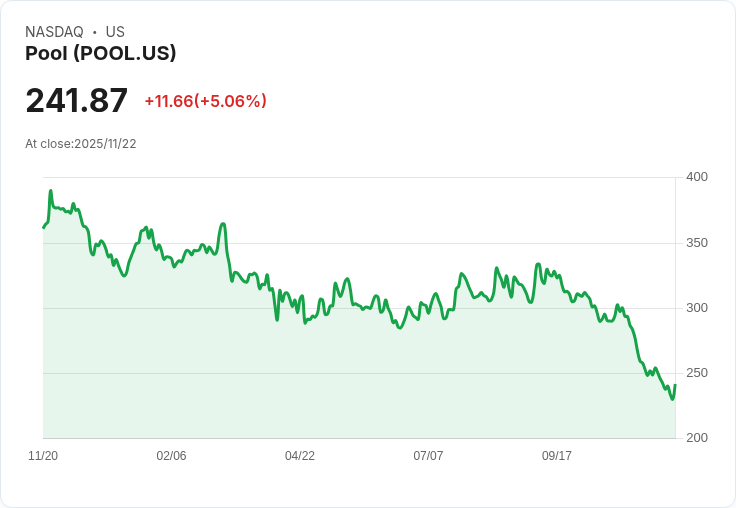Click the 300 y-axis label
The image size is (736, 508).
click(696, 308)
